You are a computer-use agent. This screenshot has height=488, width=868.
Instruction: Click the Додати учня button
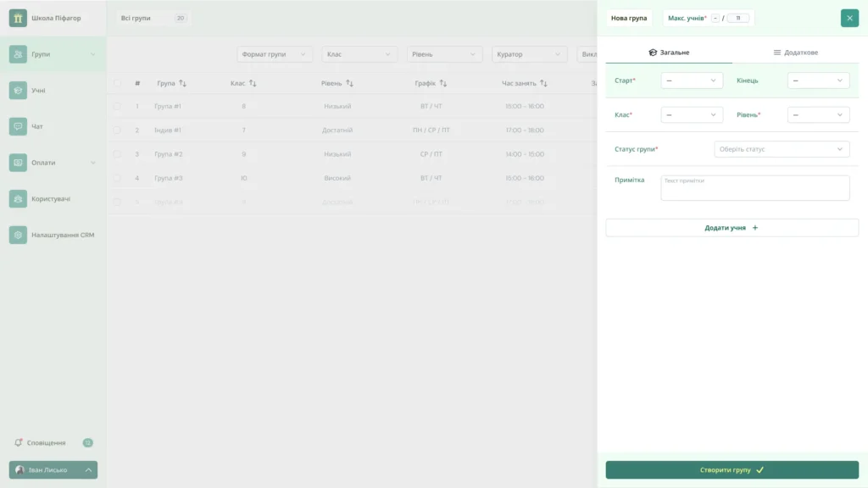(x=732, y=227)
